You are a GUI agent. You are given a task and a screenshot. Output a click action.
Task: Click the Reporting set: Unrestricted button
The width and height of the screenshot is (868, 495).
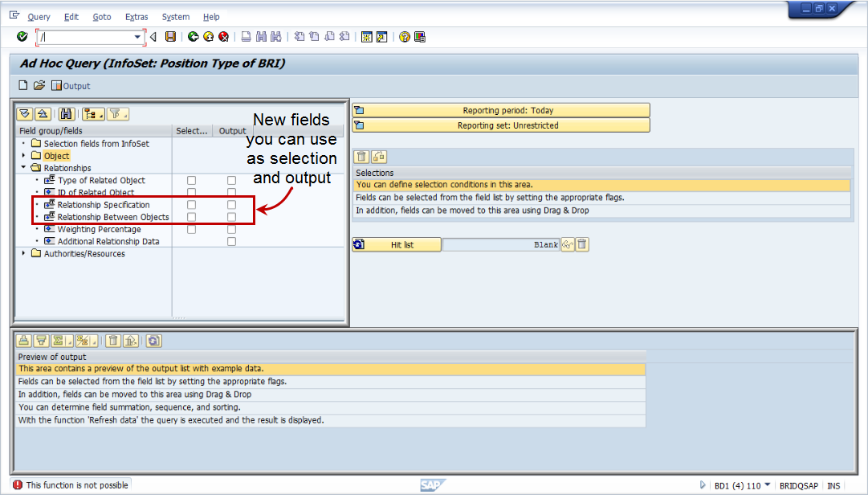click(501, 125)
